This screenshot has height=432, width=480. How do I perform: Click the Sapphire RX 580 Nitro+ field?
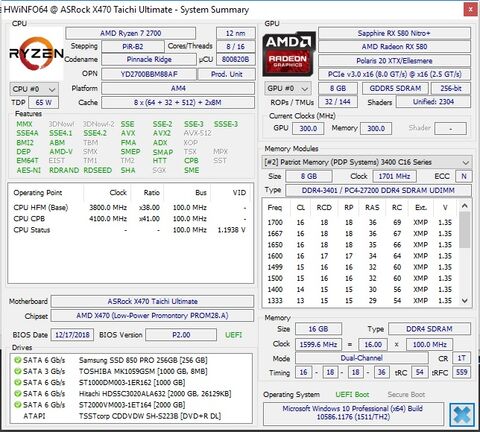[394, 33]
